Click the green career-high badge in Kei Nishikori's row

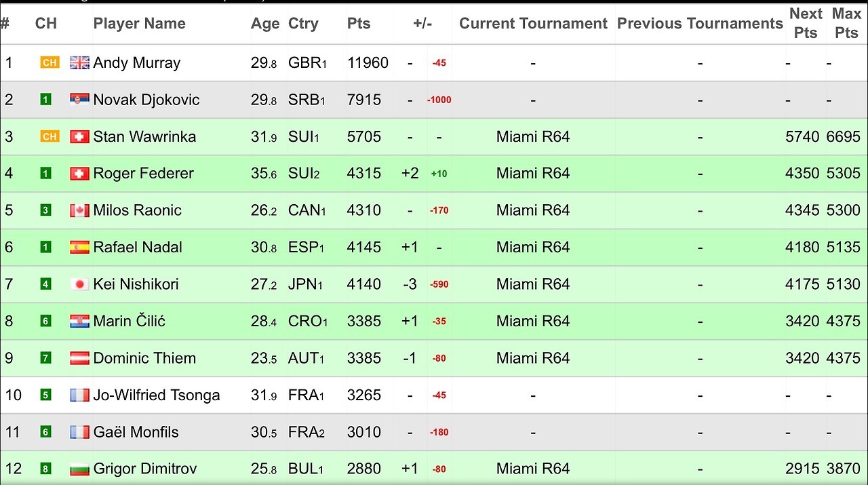[x=45, y=284]
